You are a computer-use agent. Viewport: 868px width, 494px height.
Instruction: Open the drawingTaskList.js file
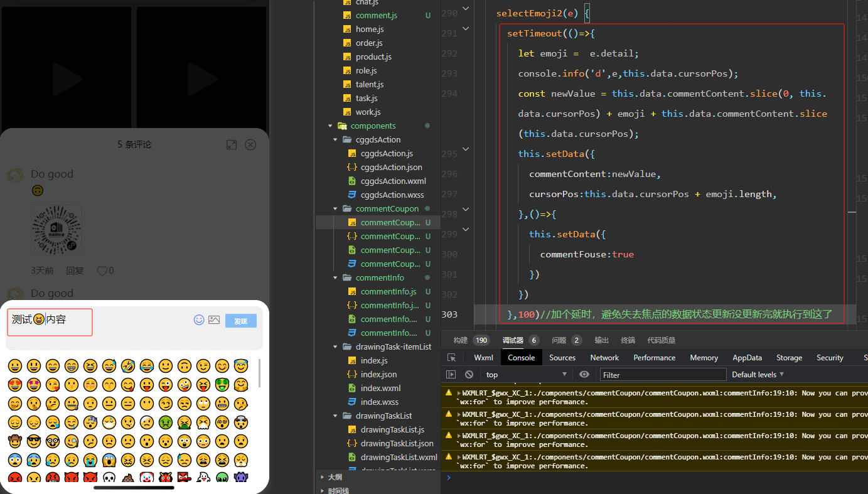point(392,429)
